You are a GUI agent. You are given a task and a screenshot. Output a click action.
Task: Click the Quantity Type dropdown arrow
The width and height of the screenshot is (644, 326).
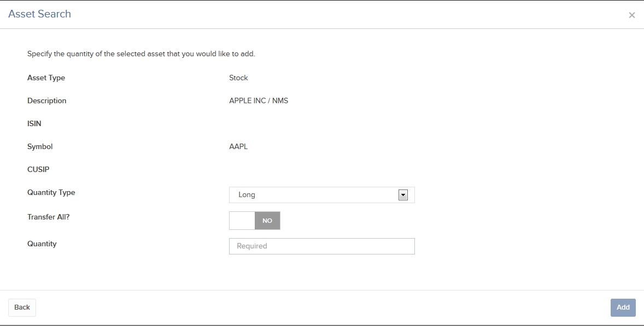click(403, 195)
